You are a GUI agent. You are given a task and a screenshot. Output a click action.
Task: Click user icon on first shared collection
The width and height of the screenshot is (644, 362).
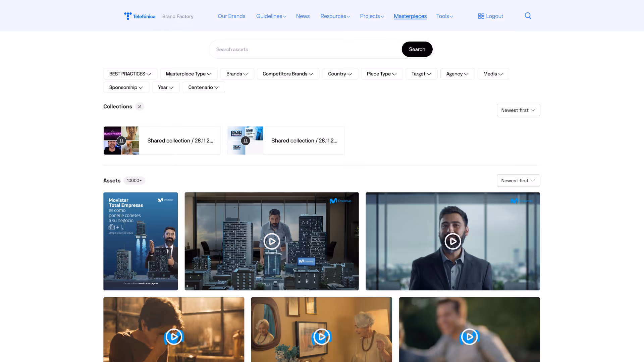(121, 141)
